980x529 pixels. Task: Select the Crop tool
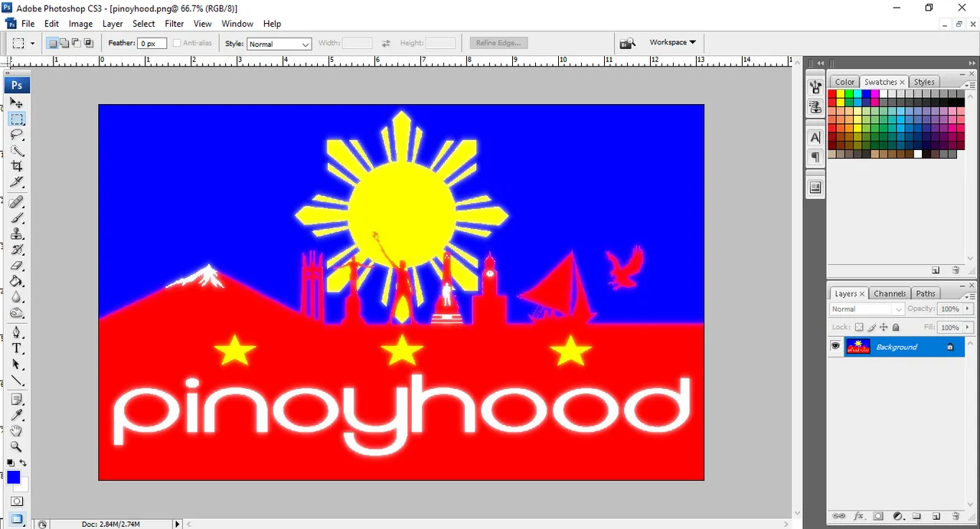coord(16,166)
